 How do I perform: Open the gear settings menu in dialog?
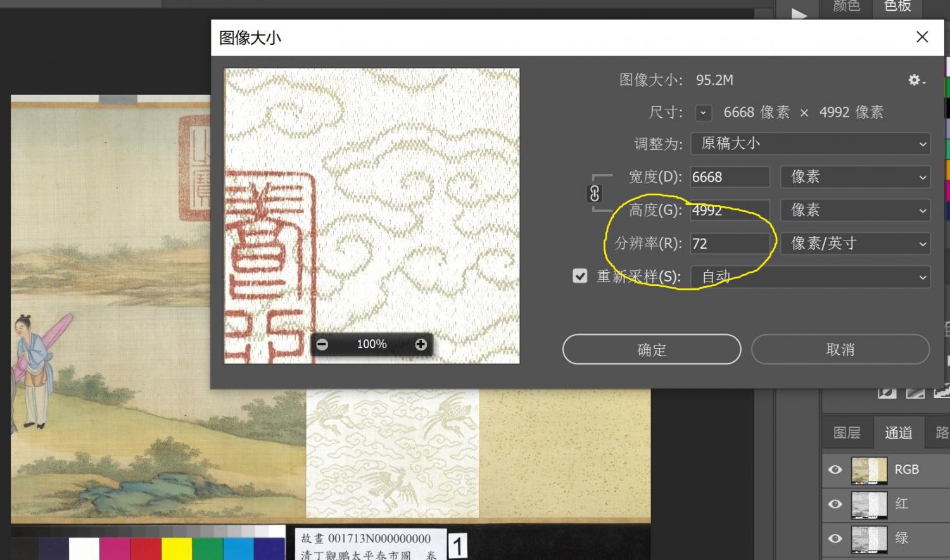click(916, 80)
